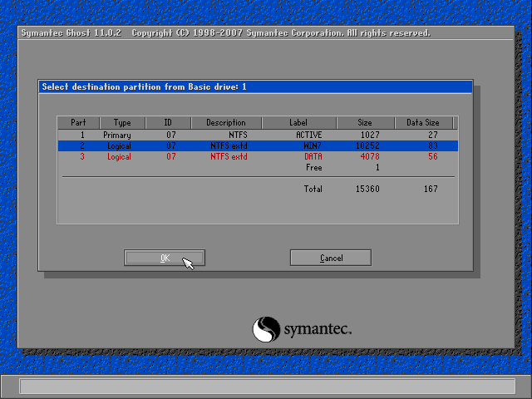The height and width of the screenshot is (399, 532).
Task: Click the Symantec yin-yang logo icon
Action: coord(267,328)
